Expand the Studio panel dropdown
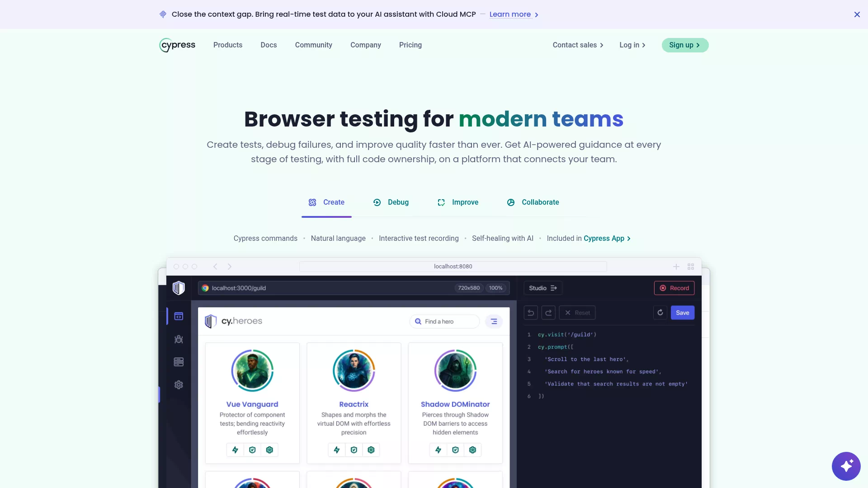The height and width of the screenshot is (488, 868). [543, 288]
